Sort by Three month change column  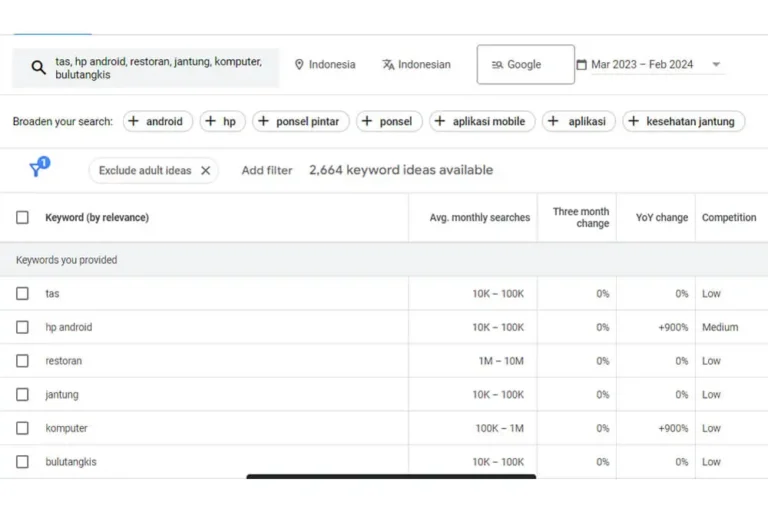pos(581,217)
